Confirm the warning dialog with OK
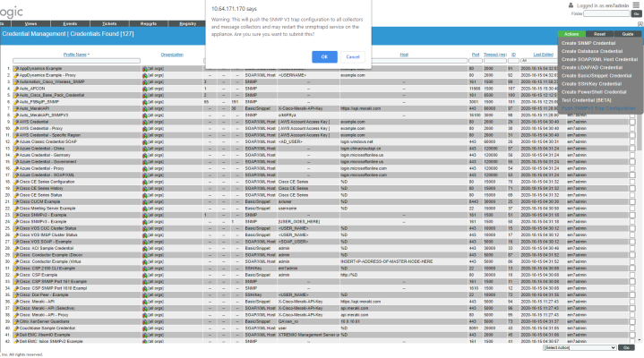The image size is (644, 358). pyautogui.click(x=324, y=56)
